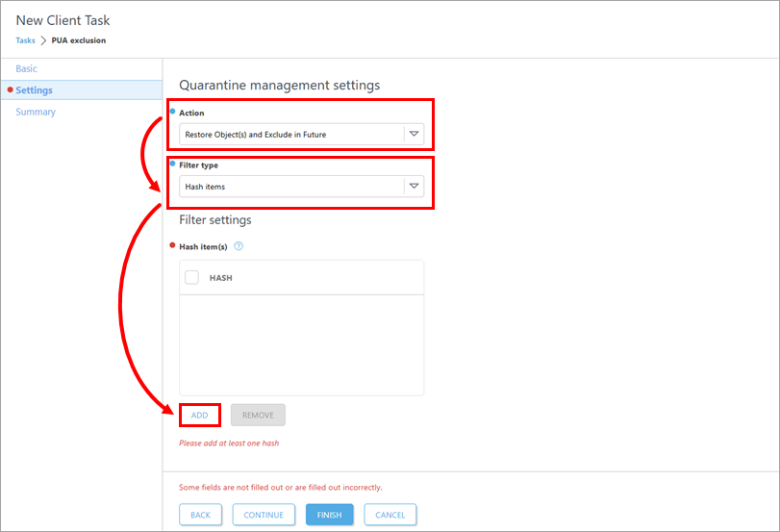The width and height of the screenshot is (780, 532).
Task: Click the breadcrumb chevron after Tasks
Action: (x=43, y=40)
